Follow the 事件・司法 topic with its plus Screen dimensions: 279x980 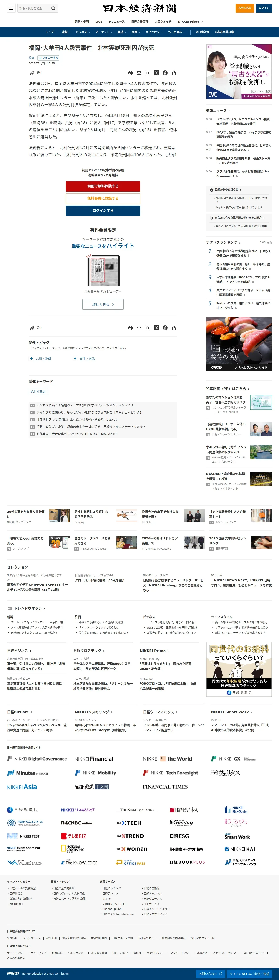[x=75, y=358]
